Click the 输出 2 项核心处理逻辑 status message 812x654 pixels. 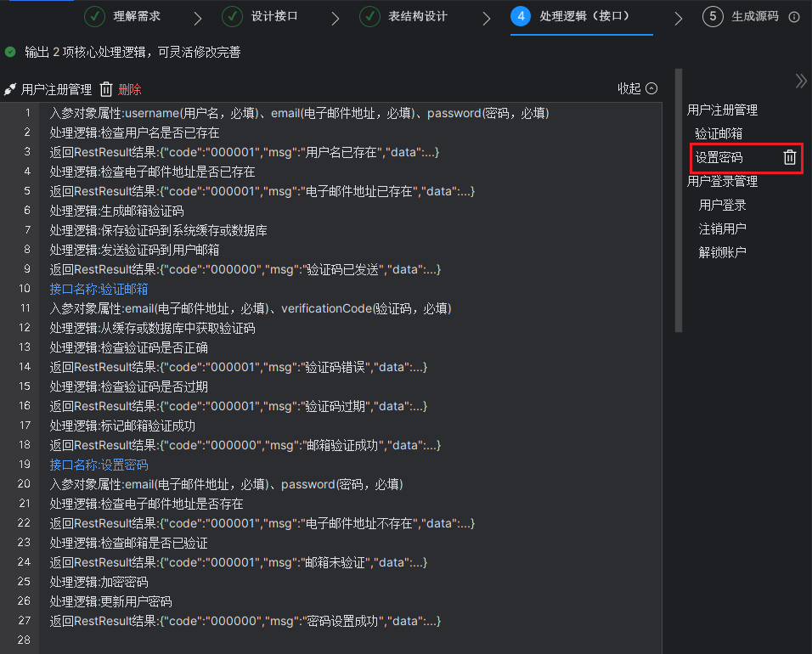(133, 52)
